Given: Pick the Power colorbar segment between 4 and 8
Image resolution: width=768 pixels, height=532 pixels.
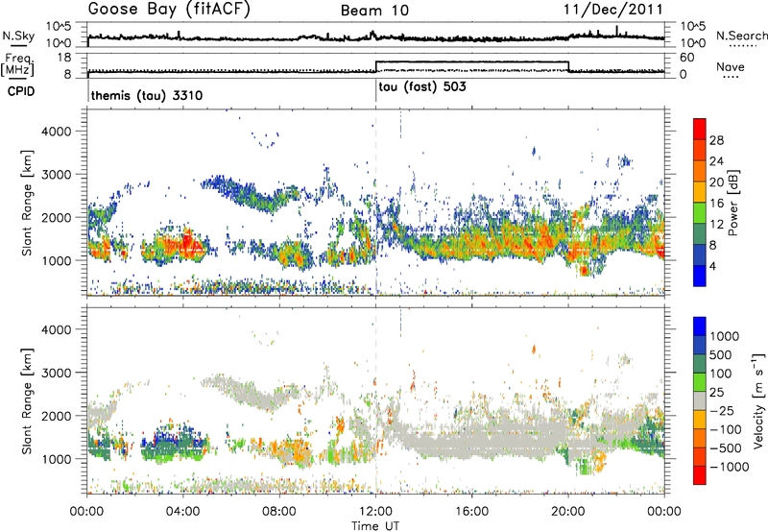Looking at the screenshot, I should [700, 255].
